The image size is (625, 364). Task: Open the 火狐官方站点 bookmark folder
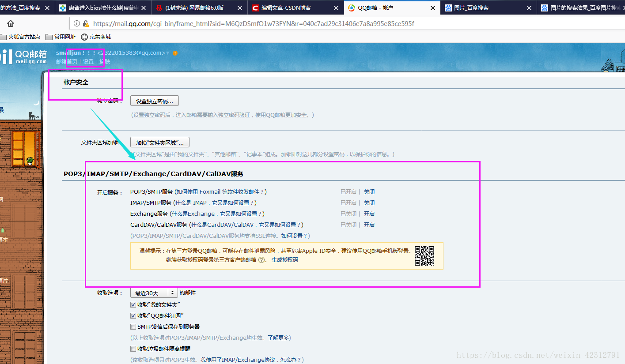point(20,37)
